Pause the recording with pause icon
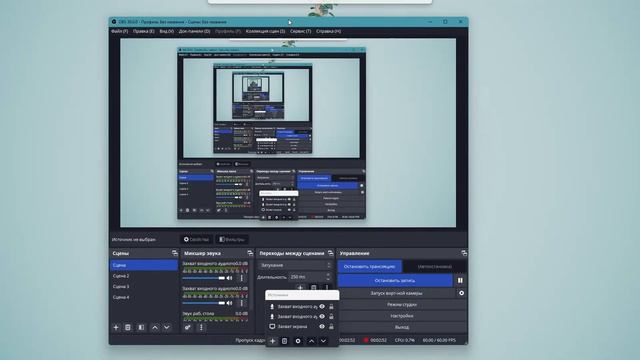 point(460,280)
